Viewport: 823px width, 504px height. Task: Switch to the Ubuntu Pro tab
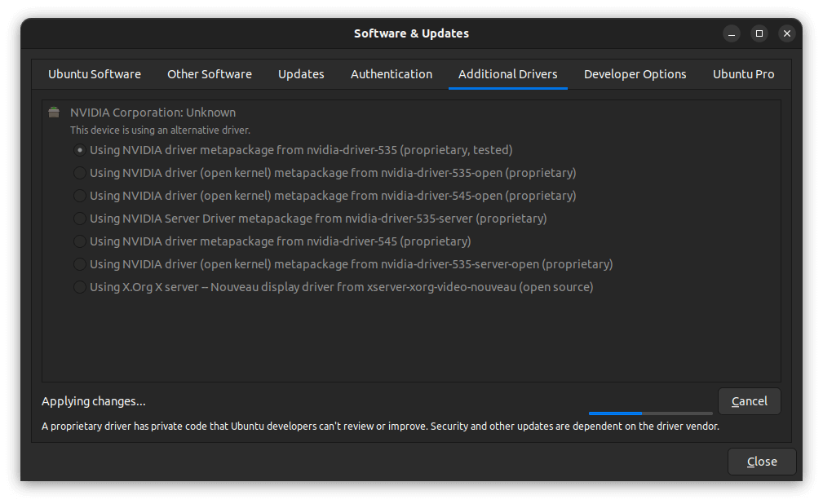[743, 74]
